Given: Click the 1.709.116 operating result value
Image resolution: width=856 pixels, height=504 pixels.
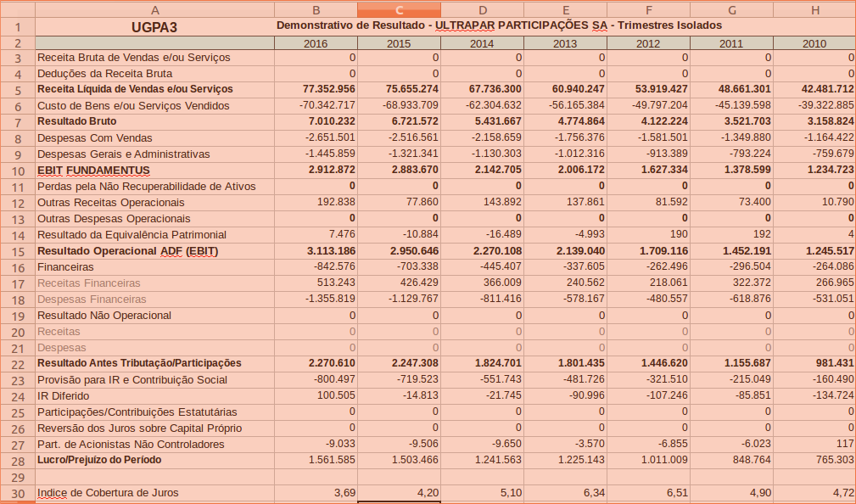Looking at the screenshot, I should [664, 251].
